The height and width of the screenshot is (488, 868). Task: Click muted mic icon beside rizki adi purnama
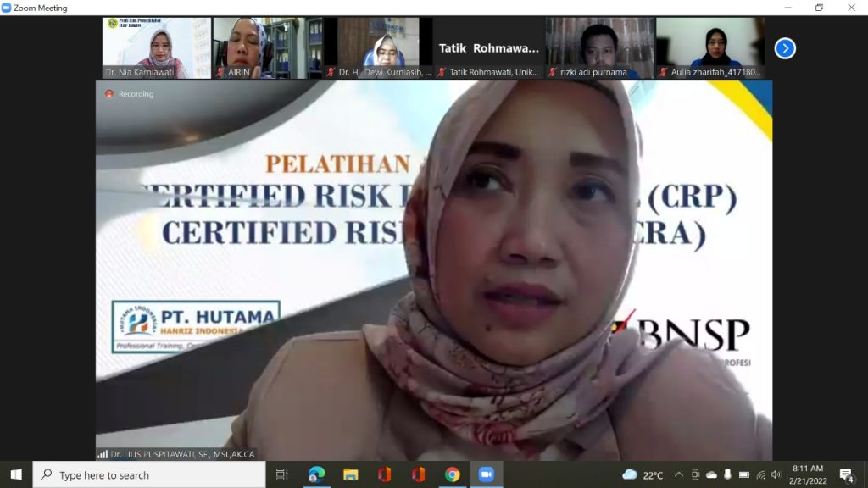click(552, 72)
